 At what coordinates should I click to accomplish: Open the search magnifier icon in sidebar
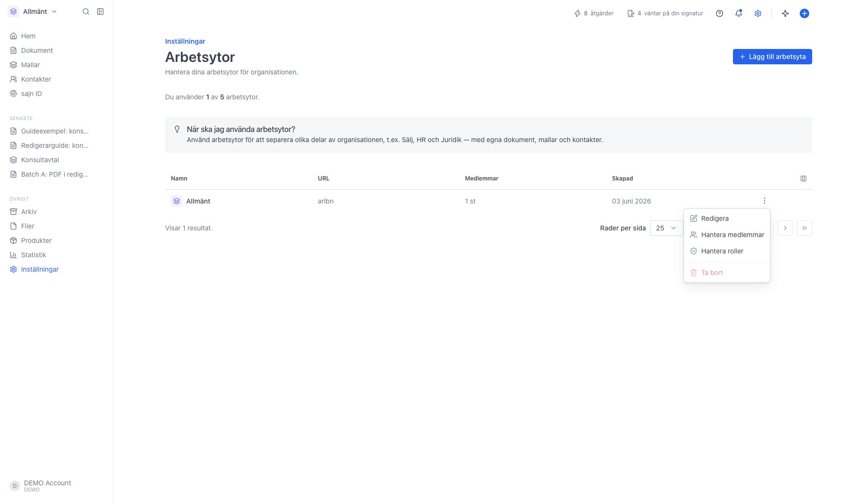coord(86,12)
